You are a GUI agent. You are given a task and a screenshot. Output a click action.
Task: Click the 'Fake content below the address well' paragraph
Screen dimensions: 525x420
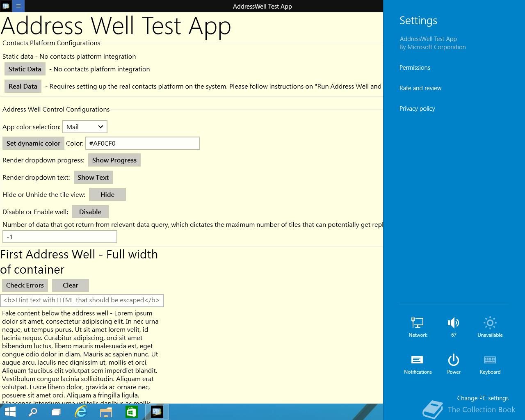pyautogui.click(x=80, y=356)
